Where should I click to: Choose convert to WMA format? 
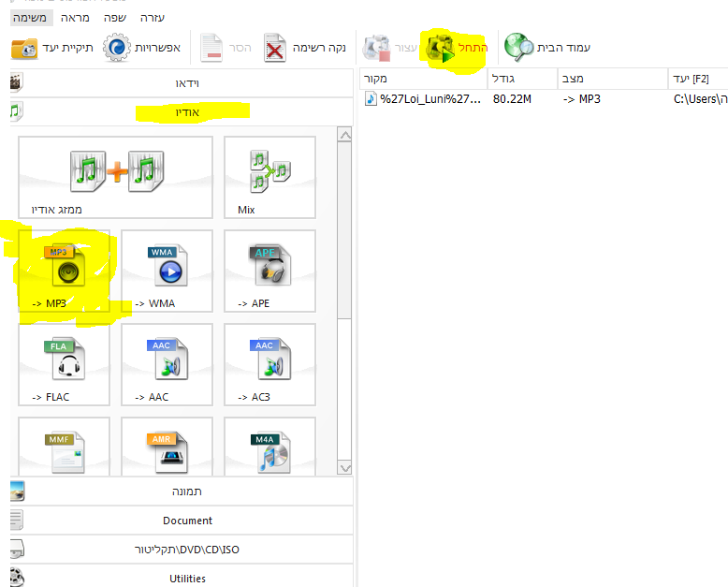167,271
